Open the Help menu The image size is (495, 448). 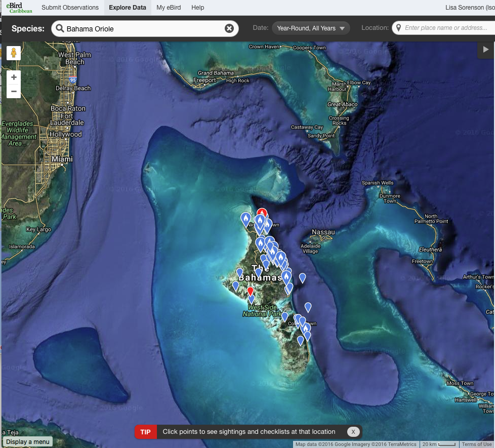[x=198, y=8]
